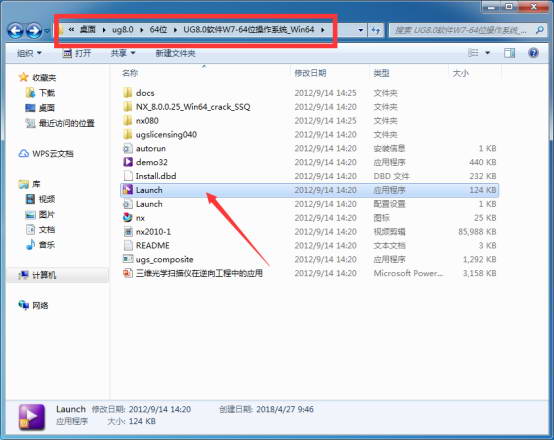Select ug8.0 in the address breadcrumb
Image resolution: width=554 pixels, height=440 pixels.
(x=123, y=30)
